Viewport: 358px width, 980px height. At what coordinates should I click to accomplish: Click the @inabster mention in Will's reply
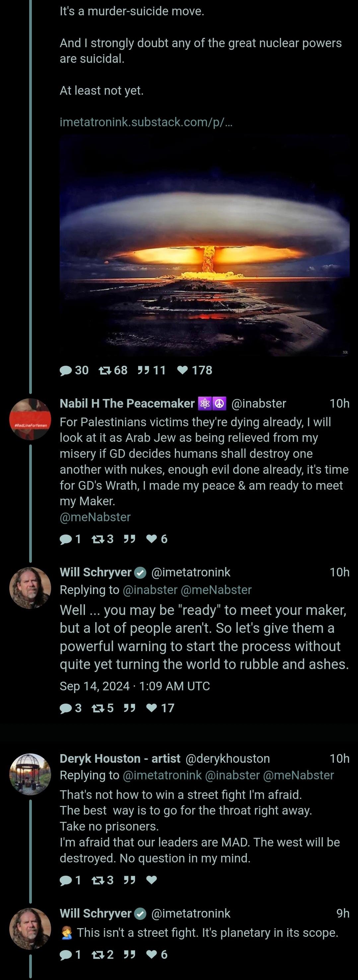(150, 590)
